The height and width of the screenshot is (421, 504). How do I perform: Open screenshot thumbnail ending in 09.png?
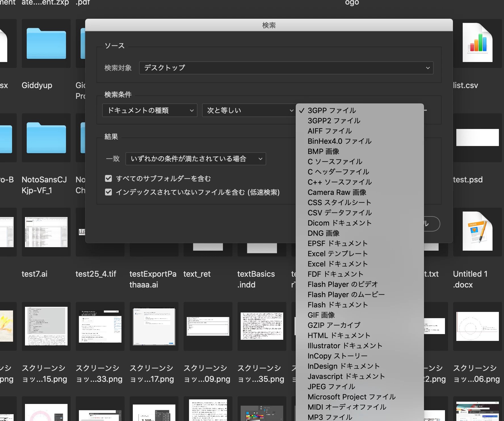(208, 326)
